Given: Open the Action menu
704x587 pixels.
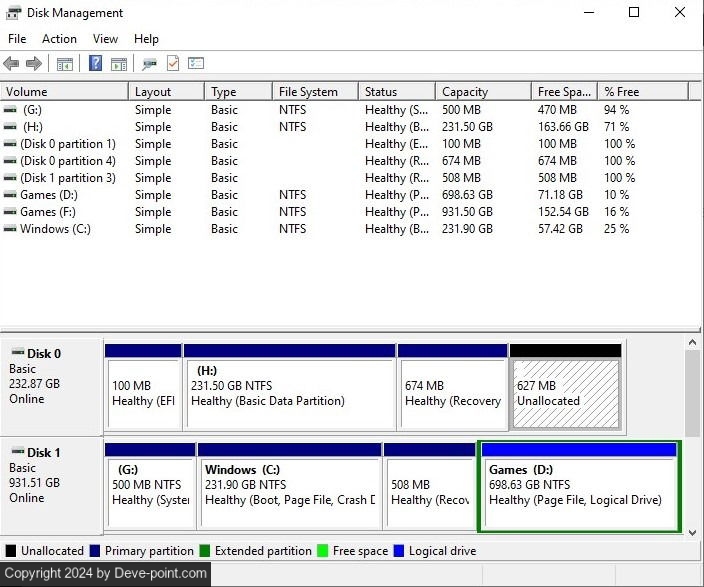Looking at the screenshot, I should pyautogui.click(x=59, y=39).
